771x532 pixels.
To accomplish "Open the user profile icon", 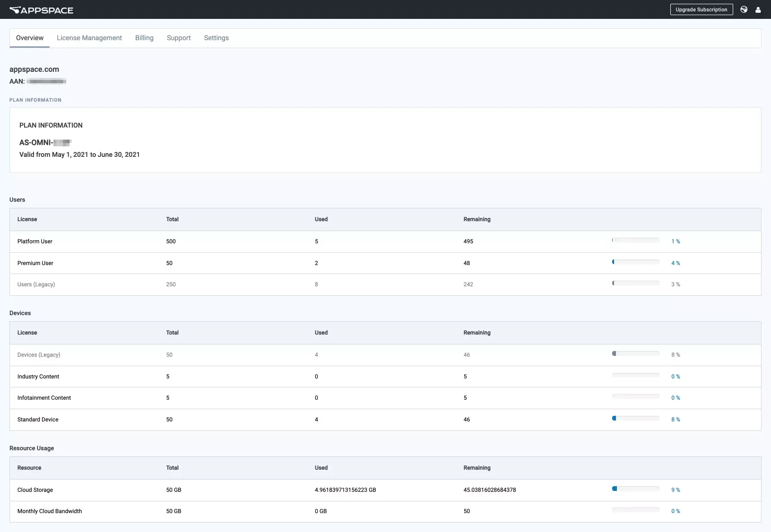I will tap(758, 9).
